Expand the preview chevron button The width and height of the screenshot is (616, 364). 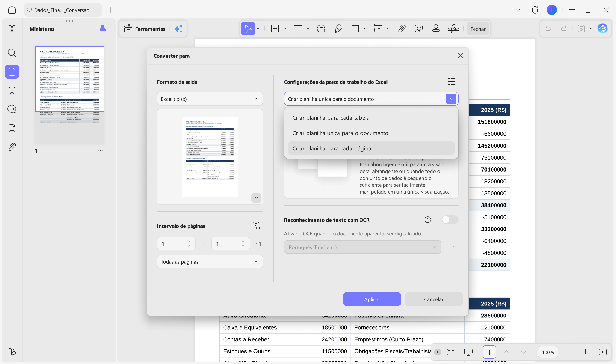(256, 198)
